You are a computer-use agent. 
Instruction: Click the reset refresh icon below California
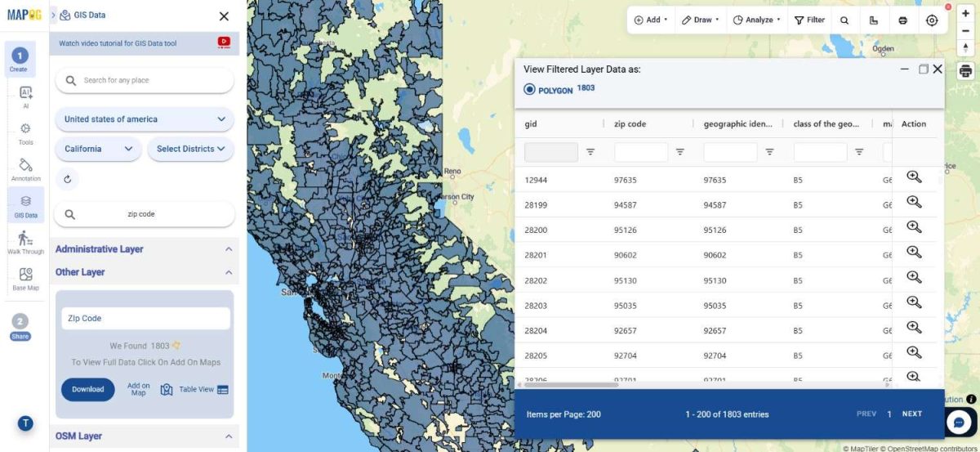67,177
